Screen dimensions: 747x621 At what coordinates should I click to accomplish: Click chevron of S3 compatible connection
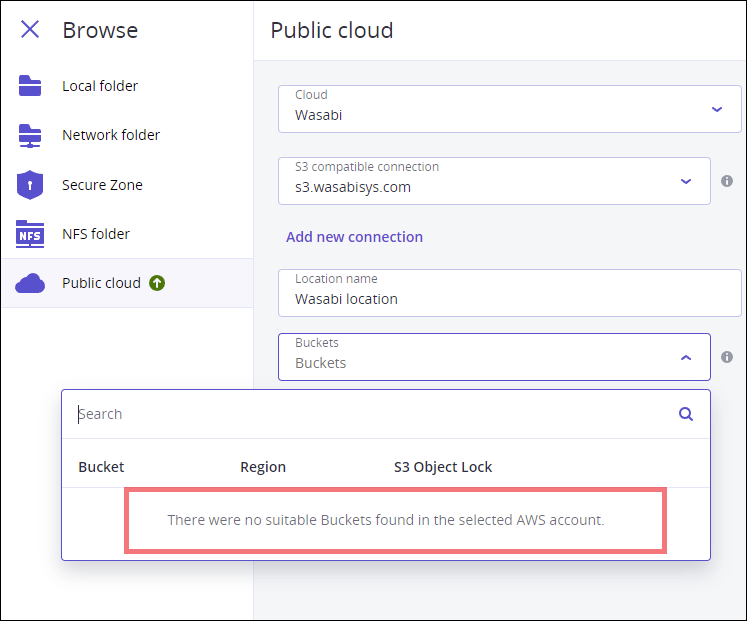(x=686, y=181)
